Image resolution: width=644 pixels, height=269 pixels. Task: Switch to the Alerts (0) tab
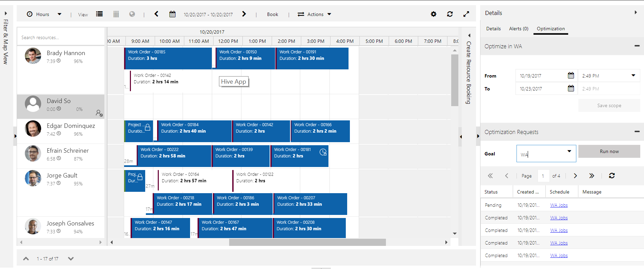[519, 29]
